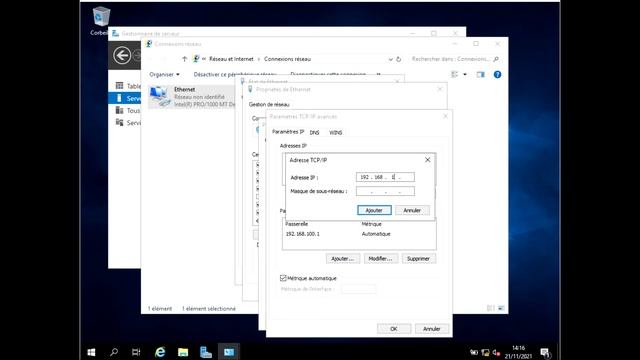Open taskbar search
Image resolution: width=640 pixels, height=360 pixels.
(114, 352)
